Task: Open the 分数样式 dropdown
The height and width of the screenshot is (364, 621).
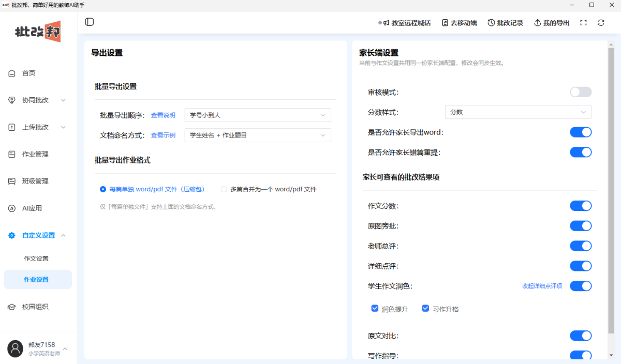Action: pyautogui.click(x=518, y=112)
